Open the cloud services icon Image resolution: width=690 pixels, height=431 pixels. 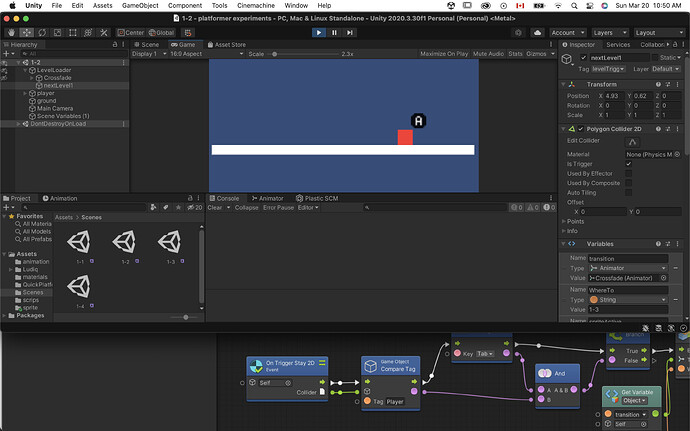tap(537, 33)
